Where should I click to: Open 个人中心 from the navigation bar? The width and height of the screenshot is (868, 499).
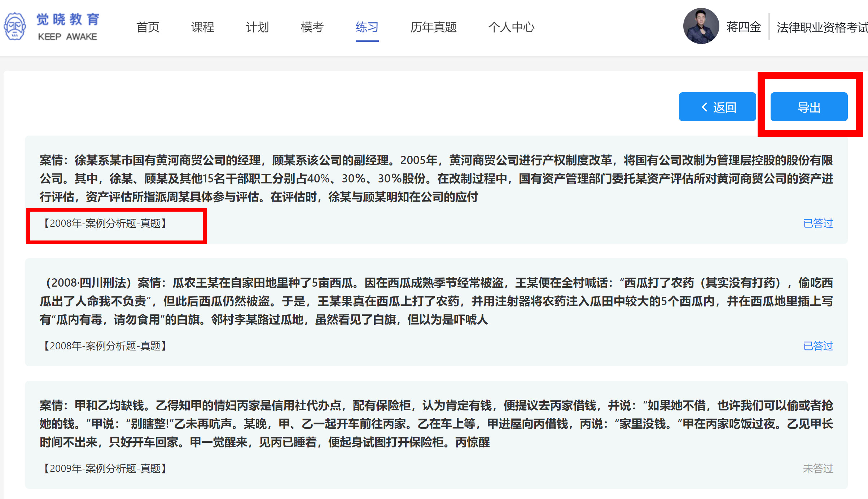pyautogui.click(x=512, y=27)
